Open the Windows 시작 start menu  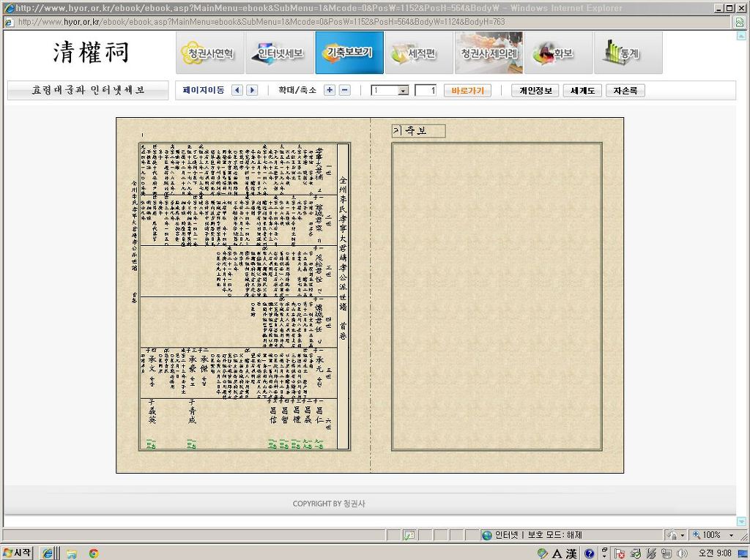[x=18, y=553]
